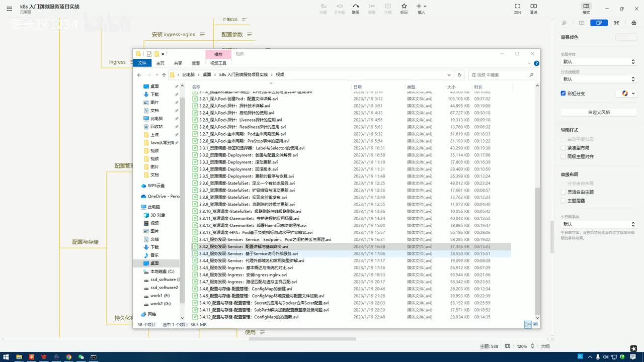This screenshot has height=362, width=644.
Task: Open WPS云盘 in navigation pane
Action: pos(156,186)
